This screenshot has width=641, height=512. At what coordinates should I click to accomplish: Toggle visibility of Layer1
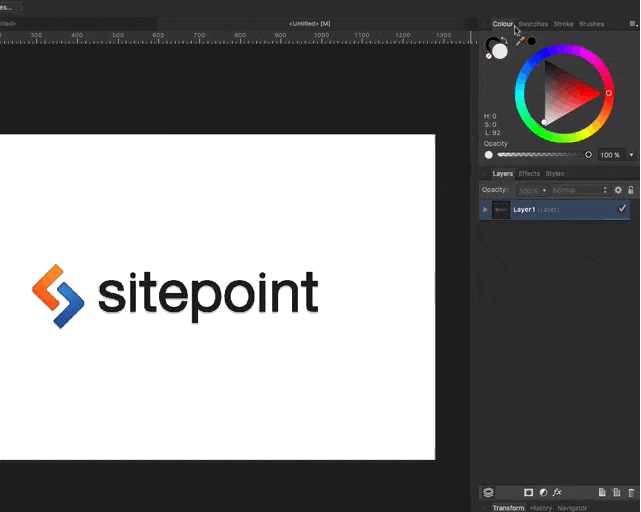click(x=622, y=209)
